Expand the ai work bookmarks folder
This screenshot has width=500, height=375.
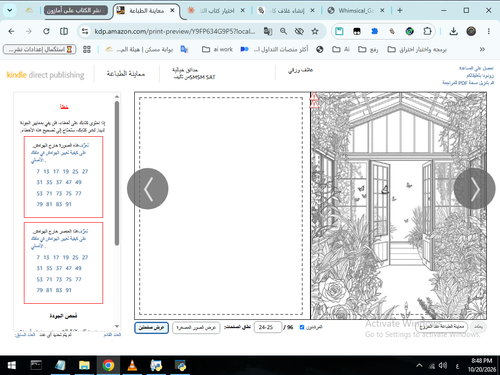point(217,49)
